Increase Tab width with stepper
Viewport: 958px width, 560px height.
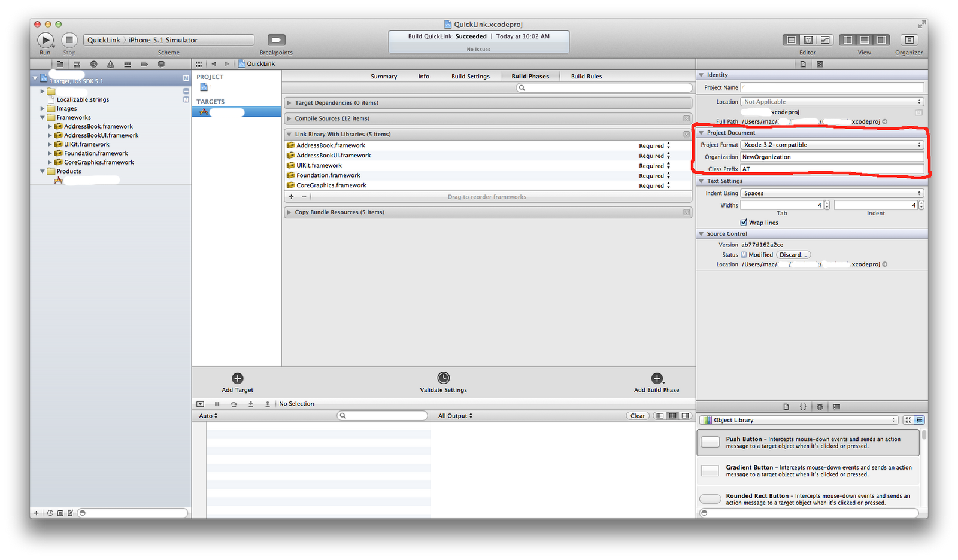[x=827, y=203]
